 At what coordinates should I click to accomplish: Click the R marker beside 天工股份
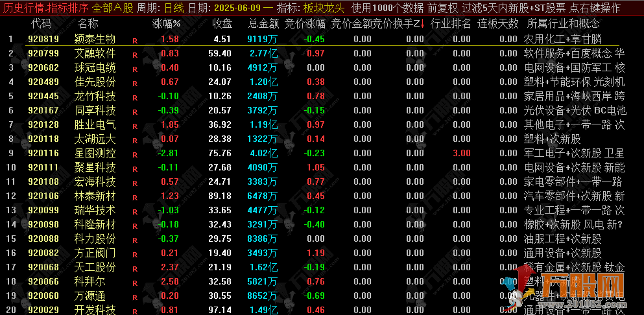tap(135, 270)
